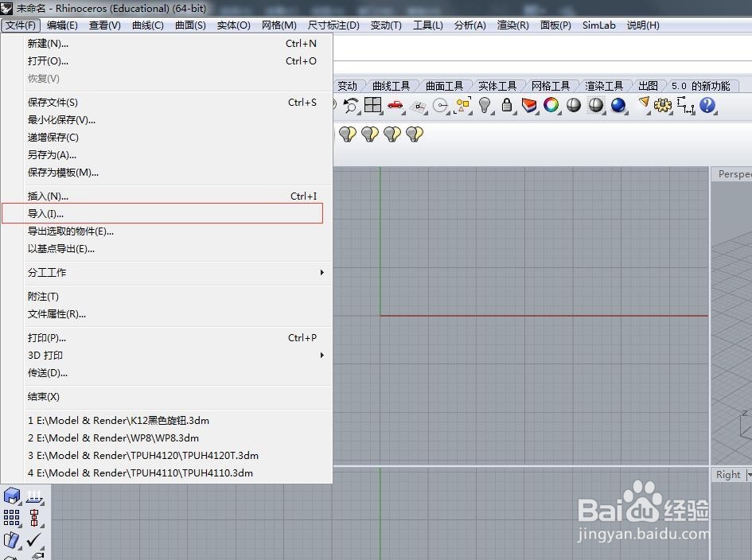Select the blue box solid tool icon

point(11,496)
